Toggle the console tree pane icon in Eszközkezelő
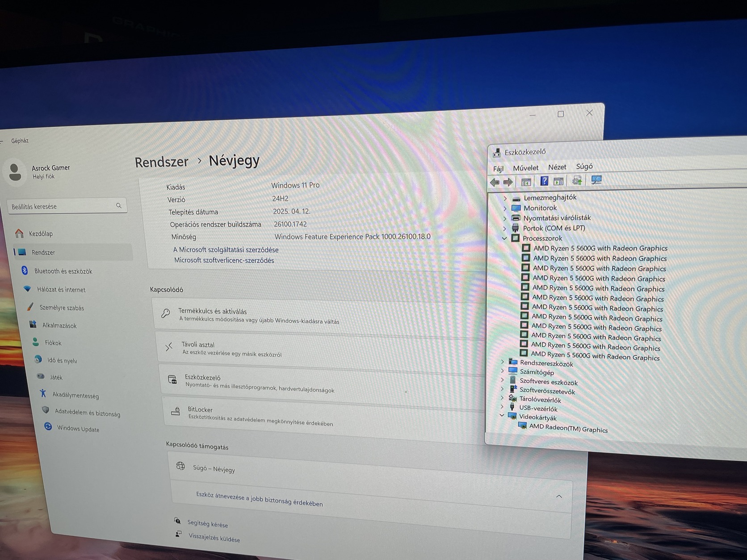 [526, 182]
